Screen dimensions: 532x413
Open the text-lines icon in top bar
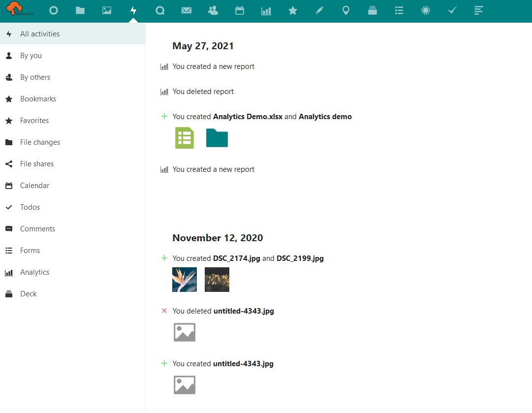click(x=479, y=10)
